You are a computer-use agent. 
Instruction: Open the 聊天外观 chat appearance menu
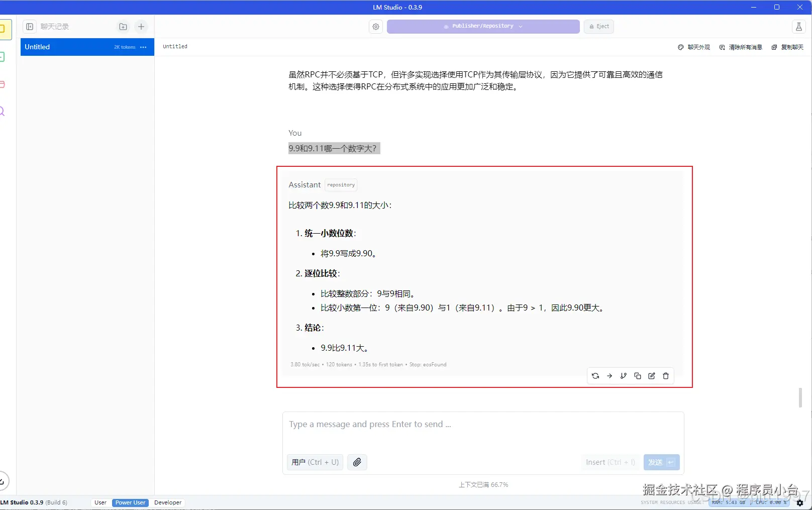pyautogui.click(x=693, y=47)
